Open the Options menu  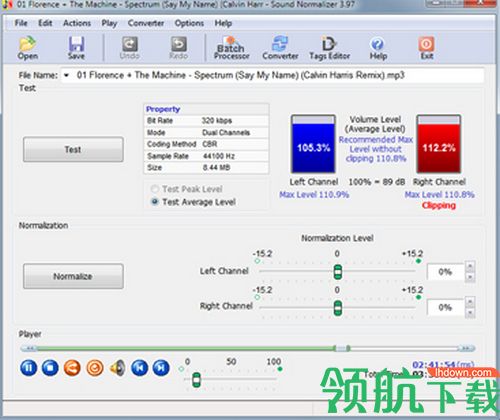point(189,23)
